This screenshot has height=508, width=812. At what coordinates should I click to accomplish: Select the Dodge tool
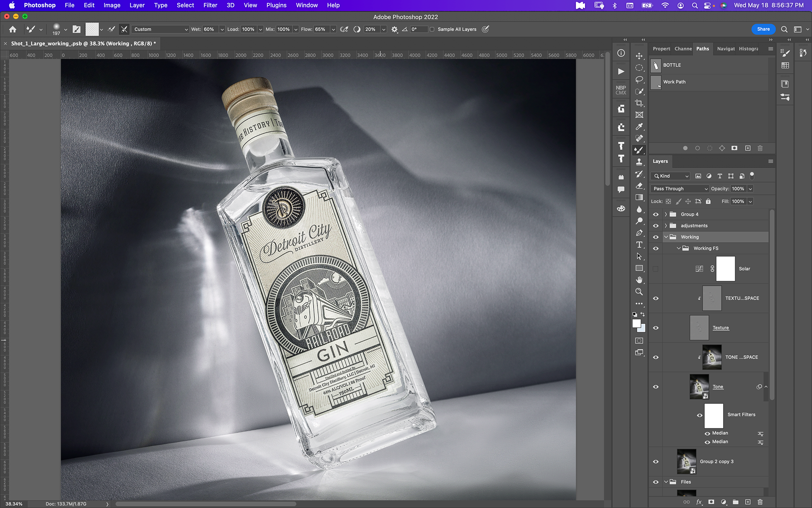(639, 221)
